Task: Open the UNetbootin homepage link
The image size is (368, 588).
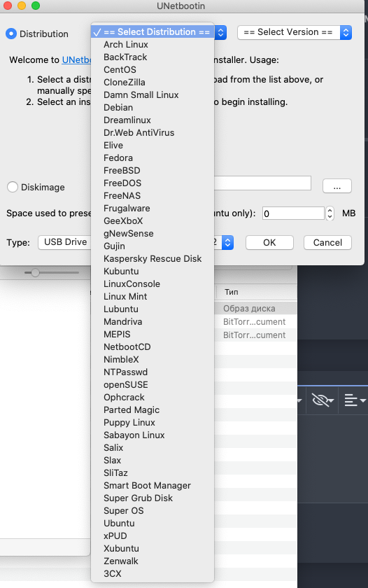Action: click(x=76, y=60)
